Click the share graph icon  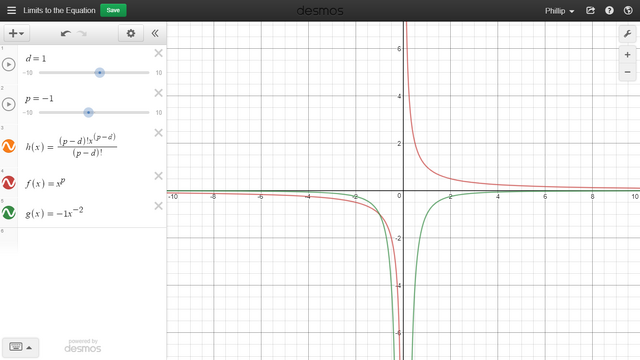(x=590, y=11)
